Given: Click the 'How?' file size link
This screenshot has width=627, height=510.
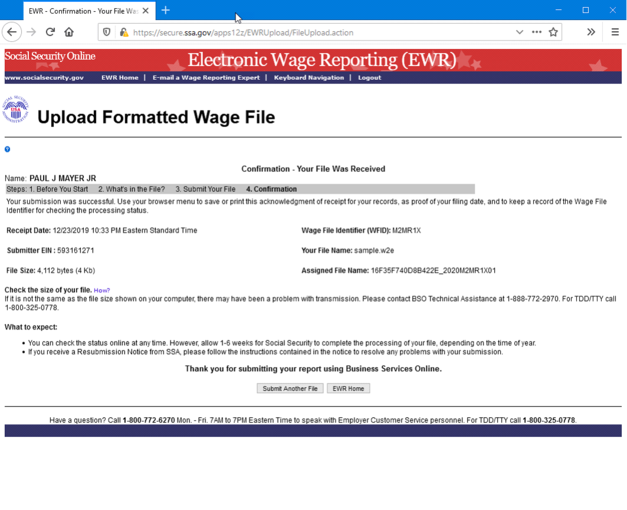Looking at the screenshot, I should pos(101,290).
